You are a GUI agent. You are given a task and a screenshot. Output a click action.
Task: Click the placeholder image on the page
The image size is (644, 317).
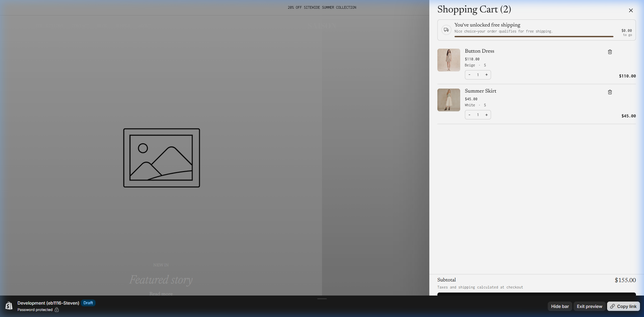pos(161,158)
